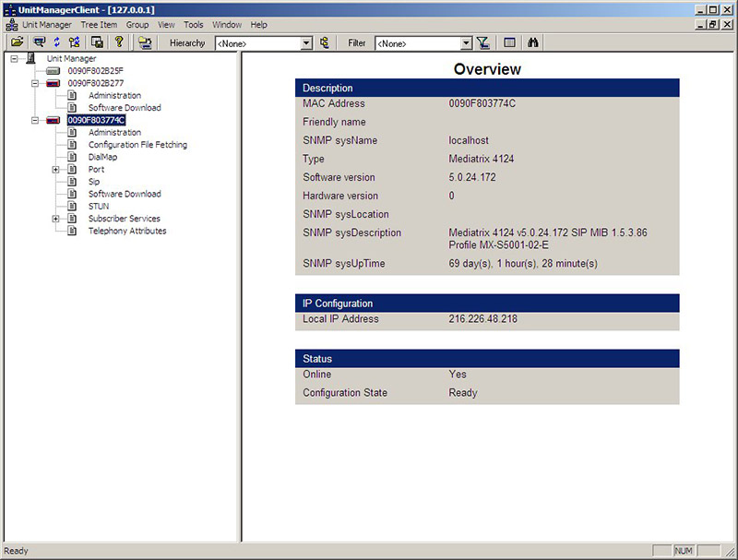Open the Telephony Attributes tree item
The image size is (738, 560).
(127, 231)
